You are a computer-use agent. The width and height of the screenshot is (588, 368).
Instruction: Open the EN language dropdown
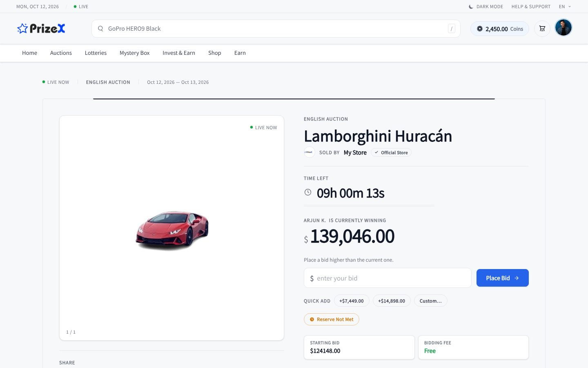coord(565,7)
